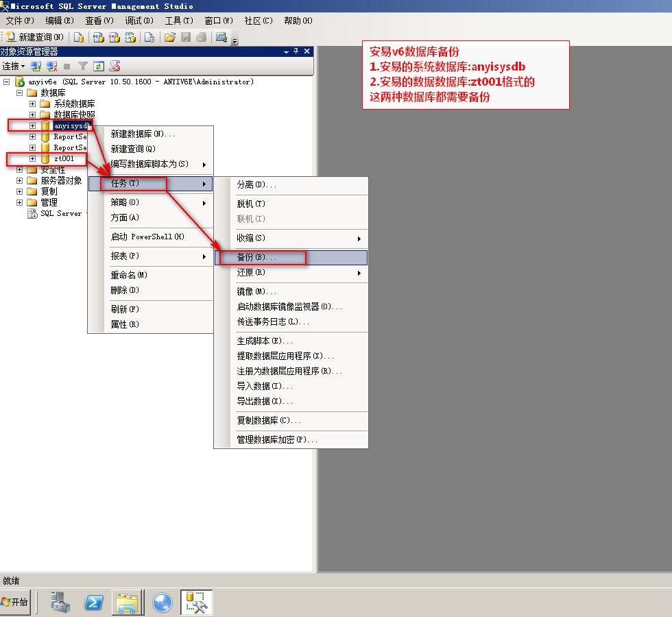The height and width of the screenshot is (617, 672).
Task: Click the 开始 Start button
Action: click(x=15, y=602)
